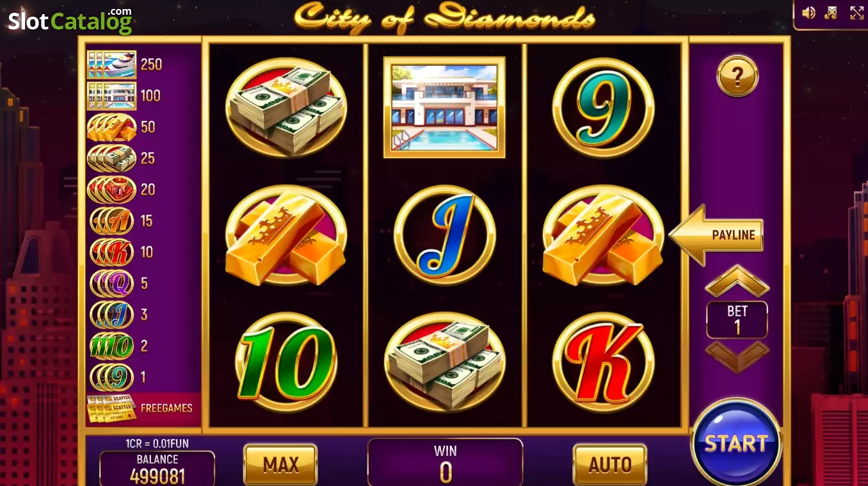Mute the game sound speaker icon

(808, 13)
